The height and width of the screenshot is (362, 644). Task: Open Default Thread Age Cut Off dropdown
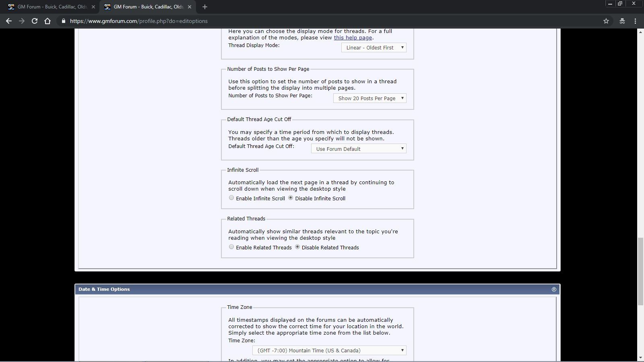click(x=358, y=149)
